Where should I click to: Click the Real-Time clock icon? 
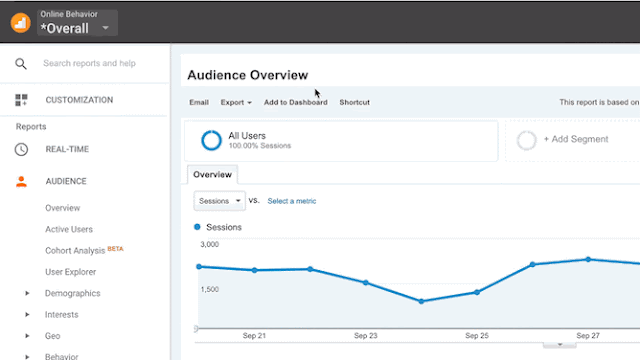pos(21,149)
